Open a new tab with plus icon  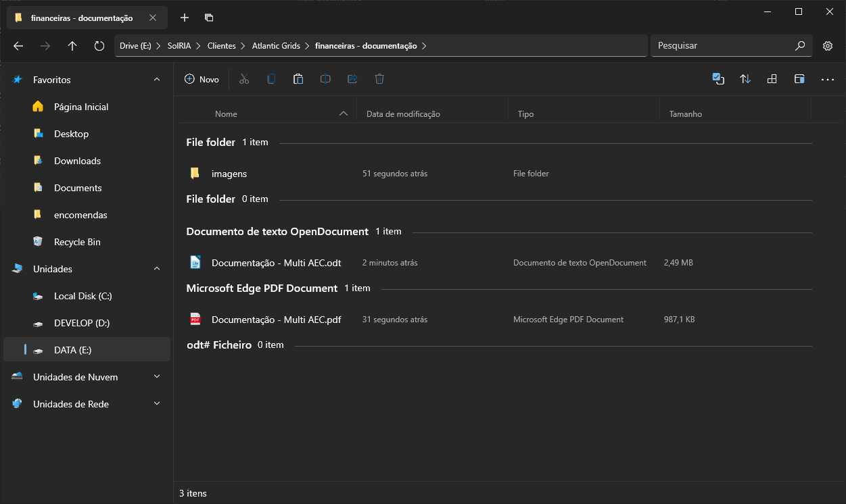coord(185,18)
